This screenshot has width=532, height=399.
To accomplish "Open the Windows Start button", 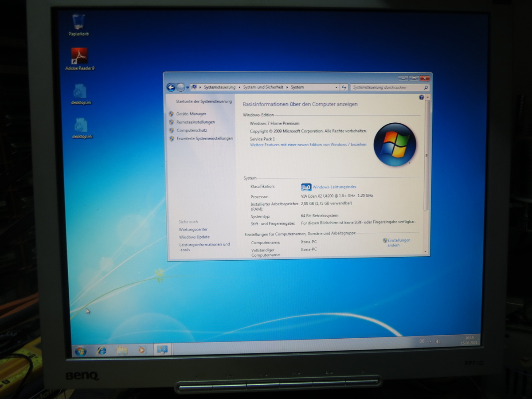I will (x=81, y=351).
